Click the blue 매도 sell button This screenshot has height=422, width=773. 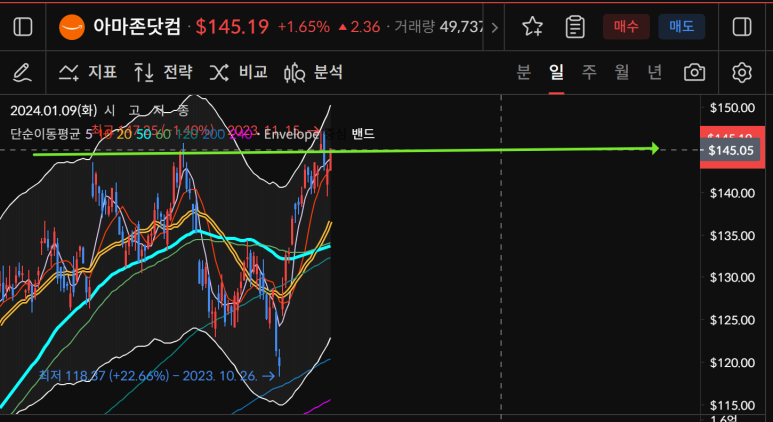click(x=681, y=27)
